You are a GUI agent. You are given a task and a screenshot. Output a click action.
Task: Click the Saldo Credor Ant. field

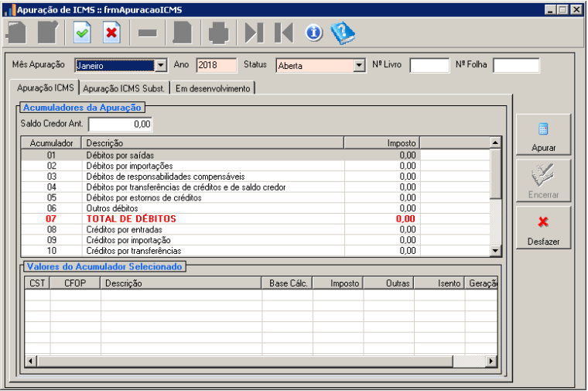121,124
